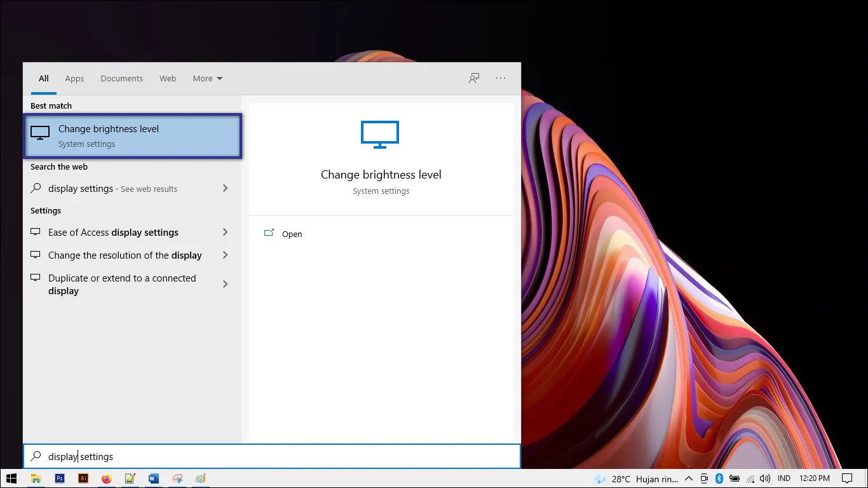Image resolution: width=868 pixels, height=488 pixels.
Task: Open Photoshop from the taskbar
Action: [59, 478]
